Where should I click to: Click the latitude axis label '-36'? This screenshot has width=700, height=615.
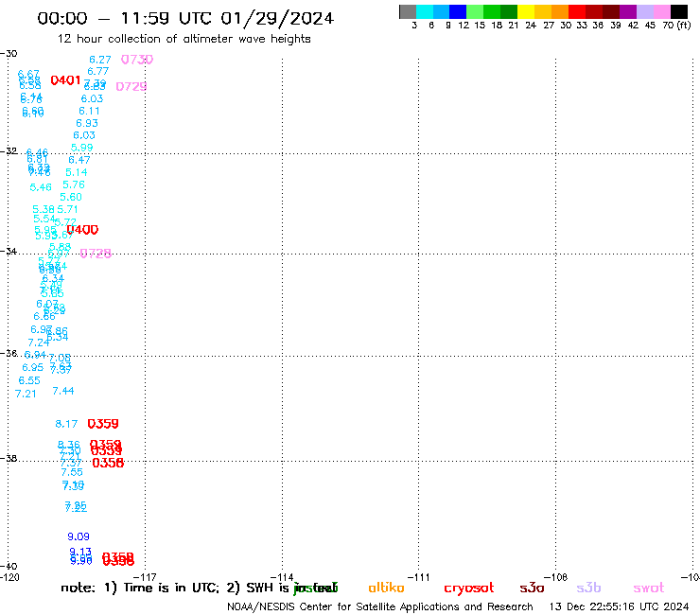tap(9, 354)
